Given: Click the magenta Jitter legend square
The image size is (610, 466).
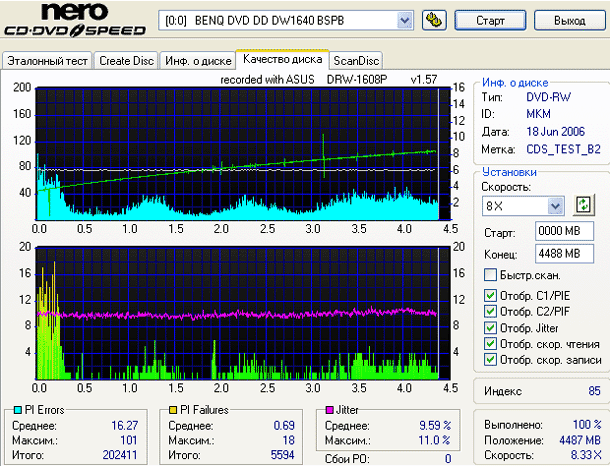Looking at the screenshot, I should coord(330,410).
